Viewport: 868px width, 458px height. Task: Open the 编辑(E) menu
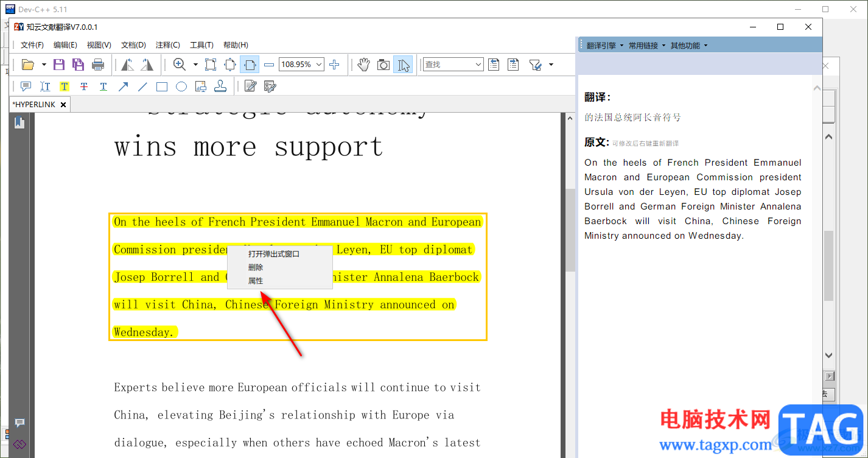point(65,45)
